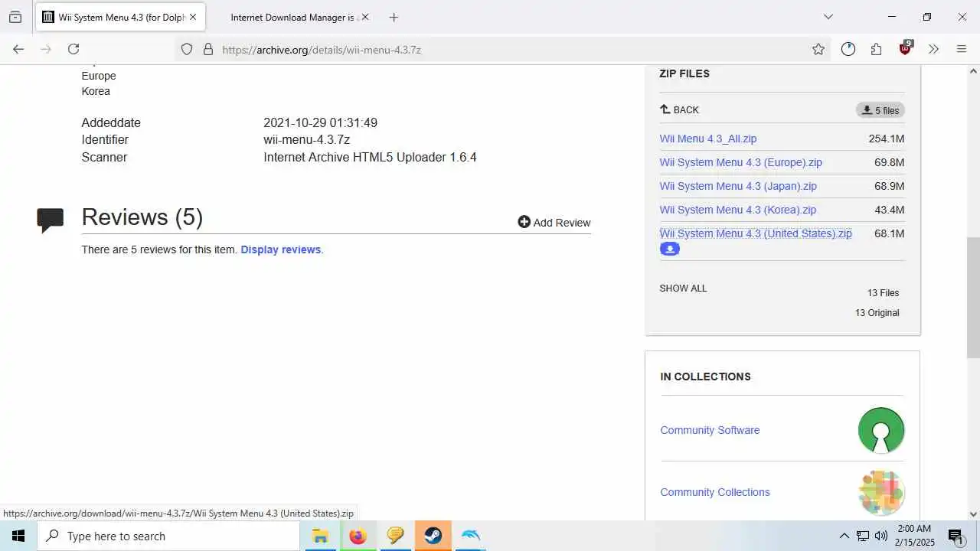This screenshot has height=551, width=980.
Task: Open the Community Collections thumbnail image
Action: click(881, 492)
